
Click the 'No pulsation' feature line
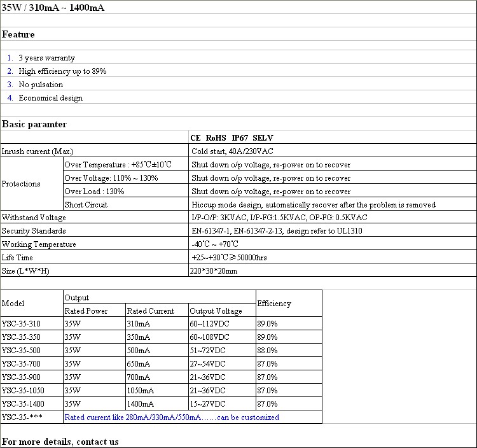pyautogui.click(x=41, y=85)
